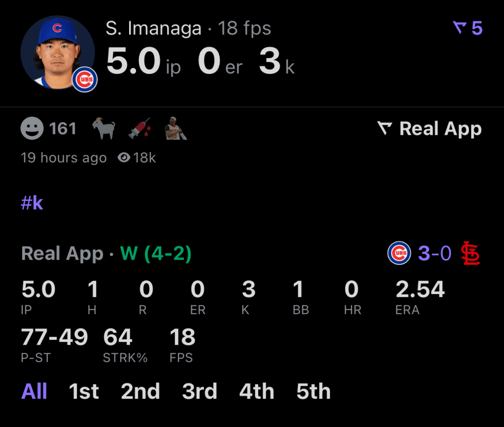
Task: Tap the basketball player reaction sticker
Action: point(175,130)
